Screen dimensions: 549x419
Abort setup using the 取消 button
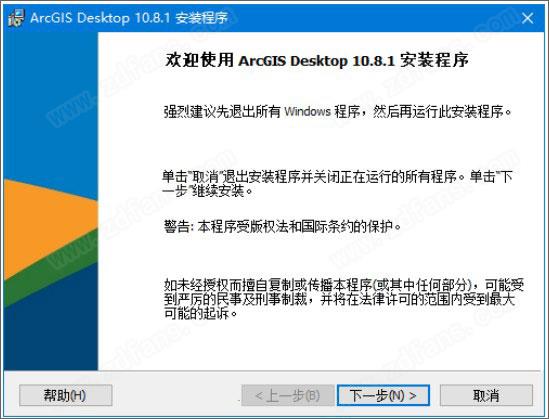pyautogui.click(x=486, y=396)
